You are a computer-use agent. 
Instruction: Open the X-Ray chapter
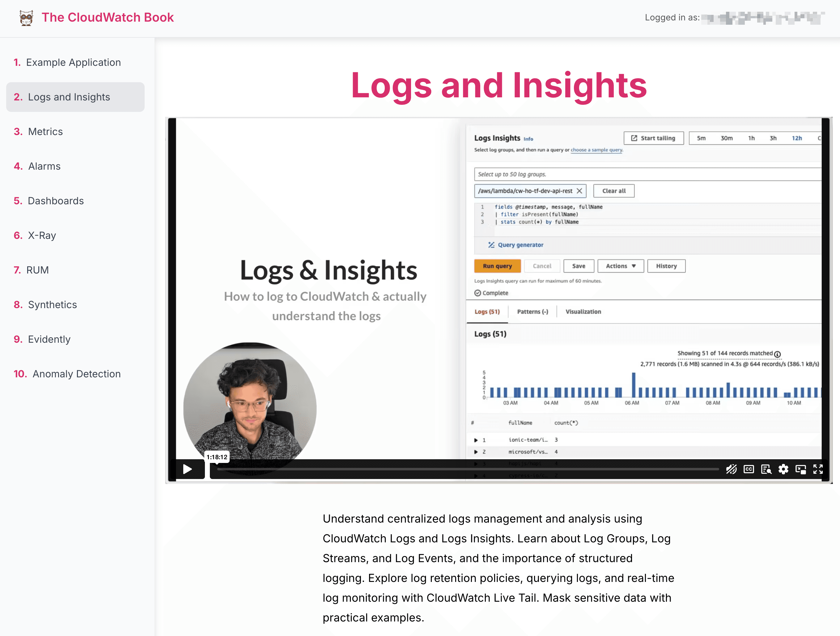pos(75,235)
